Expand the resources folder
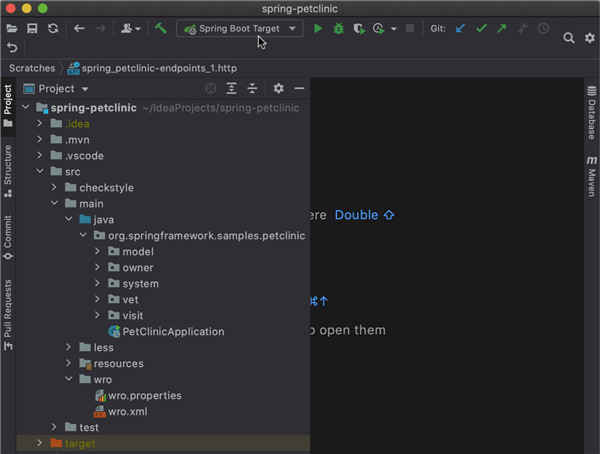The width and height of the screenshot is (600, 454). point(68,363)
